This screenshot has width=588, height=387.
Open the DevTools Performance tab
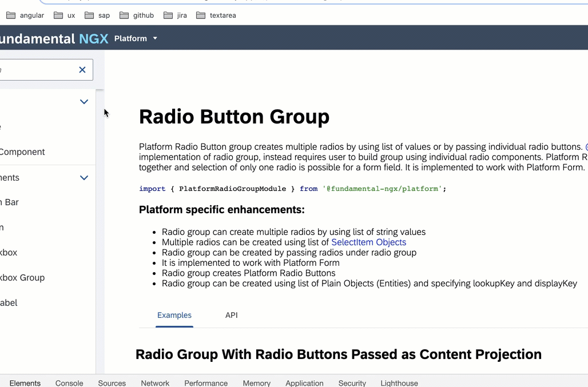tap(205, 383)
